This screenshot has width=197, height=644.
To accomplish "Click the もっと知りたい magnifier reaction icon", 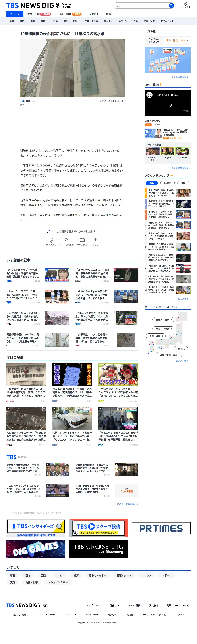I will coord(67,240).
